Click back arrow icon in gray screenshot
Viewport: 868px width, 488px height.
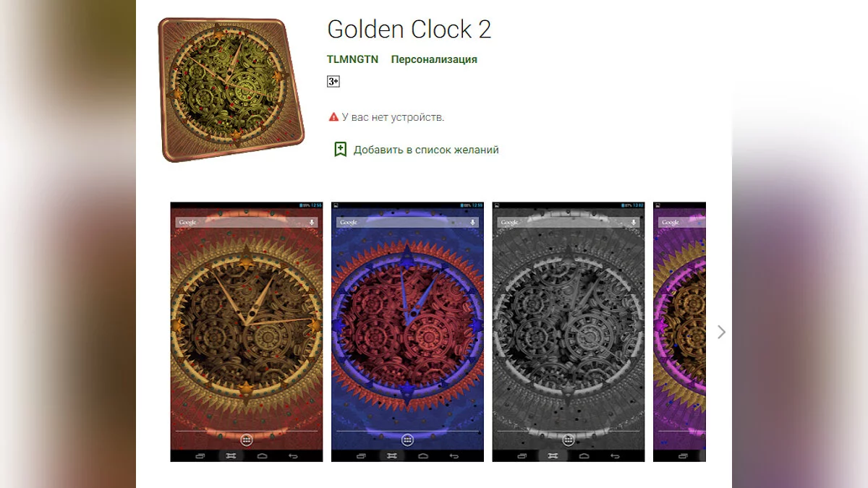click(x=615, y=456)
